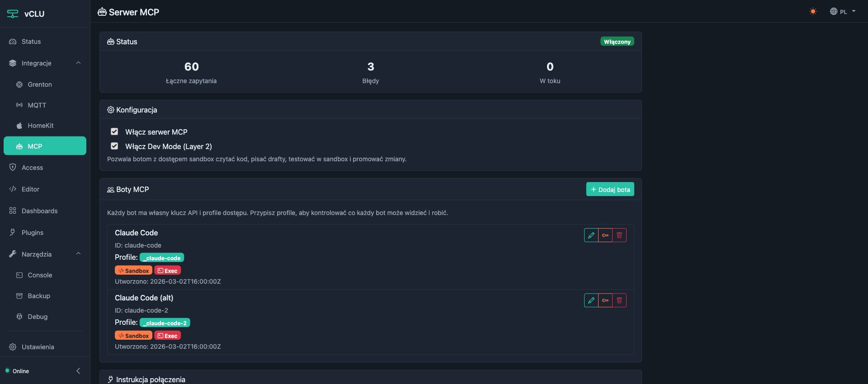
Task: Collapse the Integracje section chevron
Action: coord(78,63)
